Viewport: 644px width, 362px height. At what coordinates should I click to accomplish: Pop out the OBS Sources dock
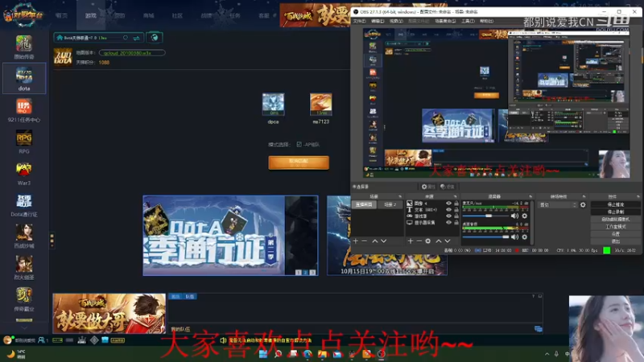(x=455, y=196)
